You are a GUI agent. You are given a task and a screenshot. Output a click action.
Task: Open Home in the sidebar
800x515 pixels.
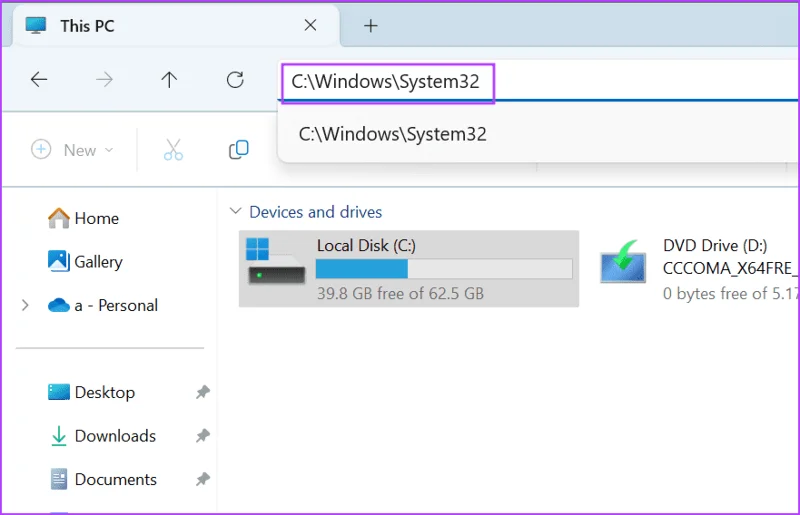tap(84, 218)
